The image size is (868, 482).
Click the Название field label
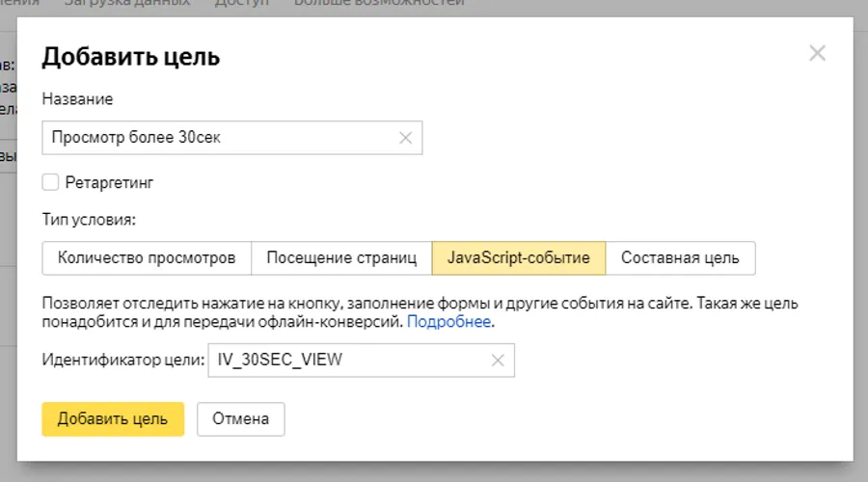[x=77, y=99]
